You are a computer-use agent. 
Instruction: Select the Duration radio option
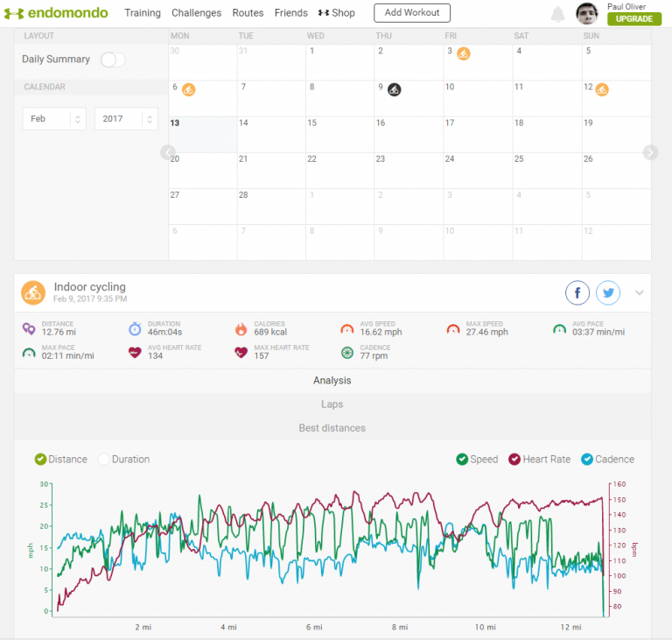click(x=103, y=460)
